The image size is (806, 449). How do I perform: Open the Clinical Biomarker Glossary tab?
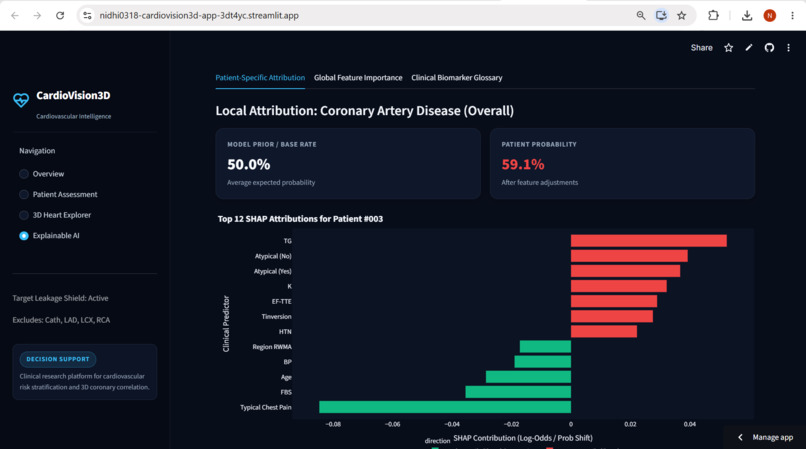click(x=457, y=78)
